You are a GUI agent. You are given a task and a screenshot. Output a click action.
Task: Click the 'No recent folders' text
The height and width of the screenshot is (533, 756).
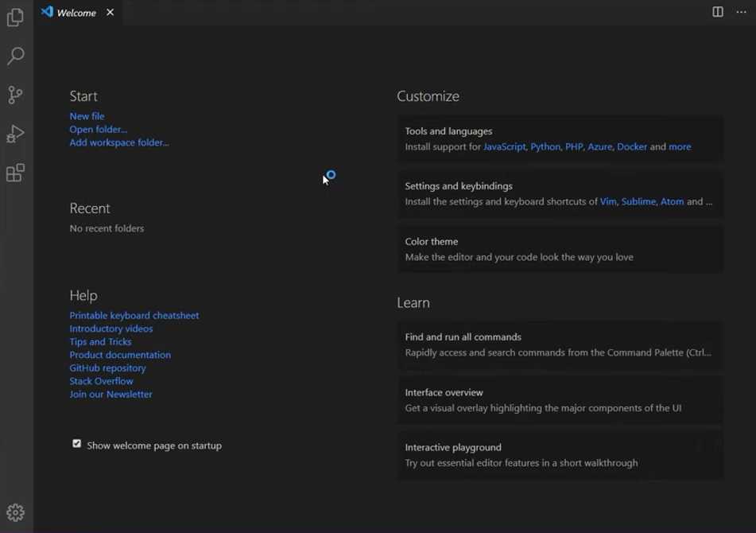[107, 228]
